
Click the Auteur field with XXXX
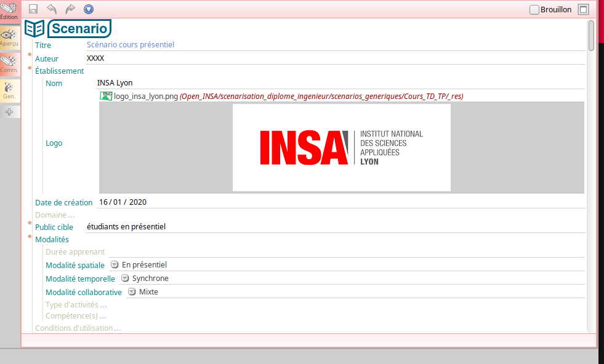coord(336,58)
